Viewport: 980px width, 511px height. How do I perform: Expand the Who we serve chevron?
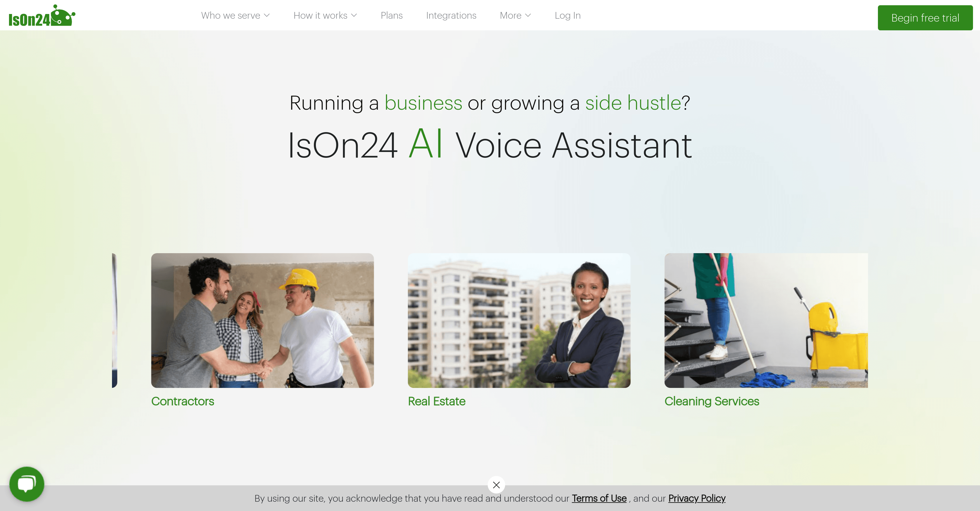(267, 15)
